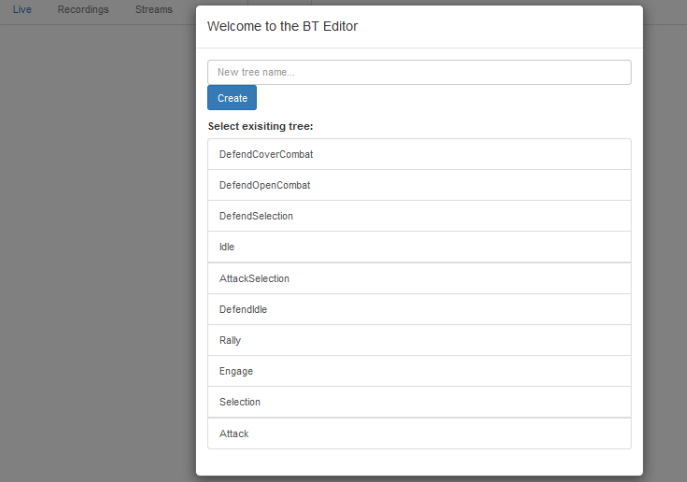The width and height of the screenshot is (687, 482).
Task: Open the Selection tree entry
Action: [x=419, y=402]
